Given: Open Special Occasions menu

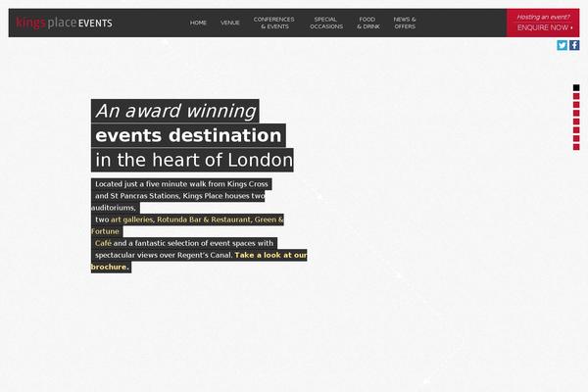Looking at the screenshot, I should [x=326, y=23].
